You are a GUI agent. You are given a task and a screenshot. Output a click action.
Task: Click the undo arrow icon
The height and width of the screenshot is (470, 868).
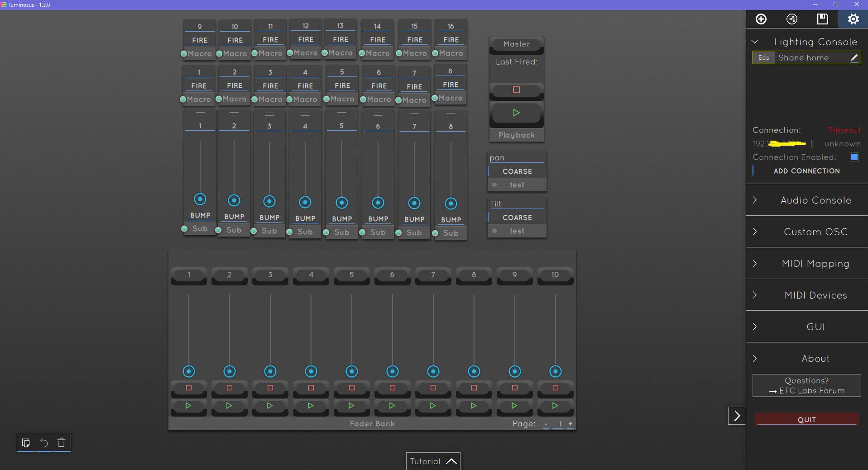[x=44, y=443]
